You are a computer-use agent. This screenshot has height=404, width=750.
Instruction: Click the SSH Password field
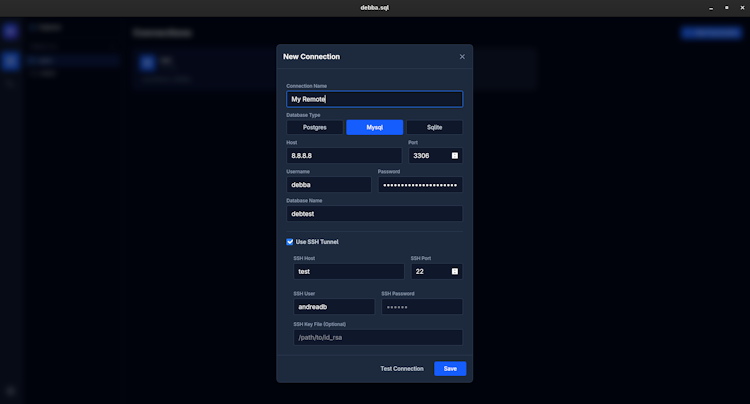[422, 306]
